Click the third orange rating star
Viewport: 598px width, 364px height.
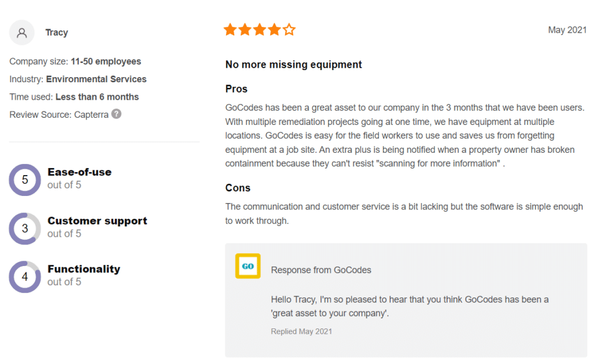[x=260, y=30]
